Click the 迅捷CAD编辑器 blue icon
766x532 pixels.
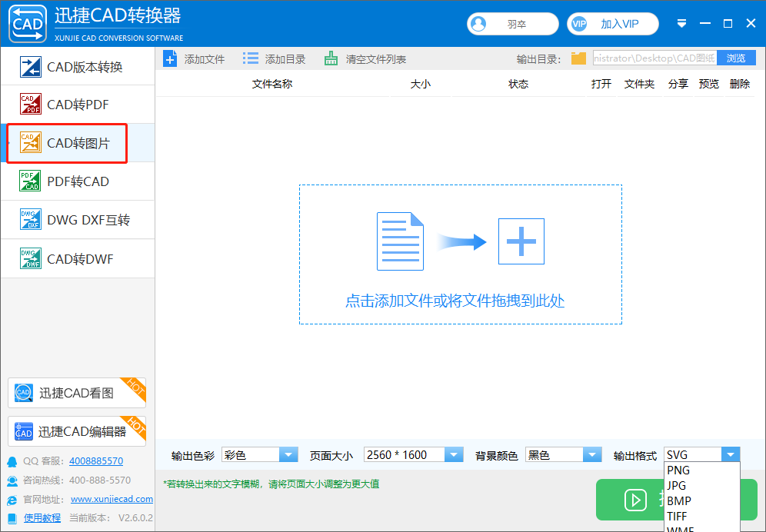point(23,431)
